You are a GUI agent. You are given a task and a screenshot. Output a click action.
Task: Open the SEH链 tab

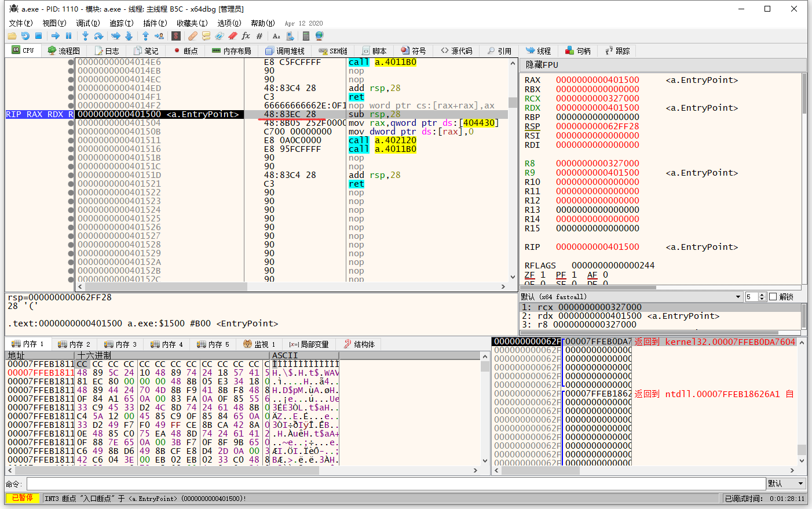pyautogui.click(x=333, y=51)
